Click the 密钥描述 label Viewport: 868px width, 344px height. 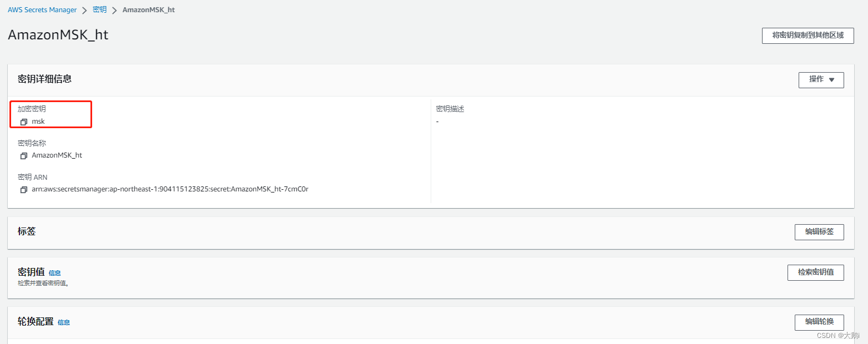450,109
